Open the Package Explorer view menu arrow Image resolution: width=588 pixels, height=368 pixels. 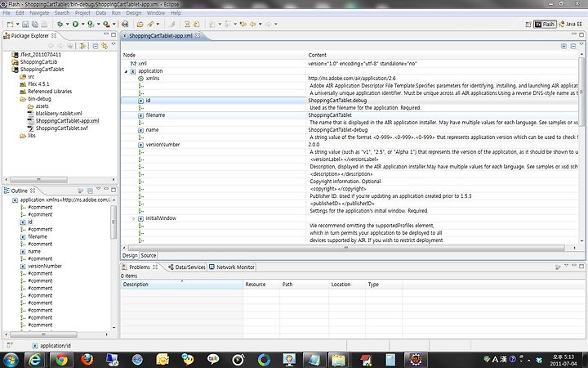tap(114, 45)
